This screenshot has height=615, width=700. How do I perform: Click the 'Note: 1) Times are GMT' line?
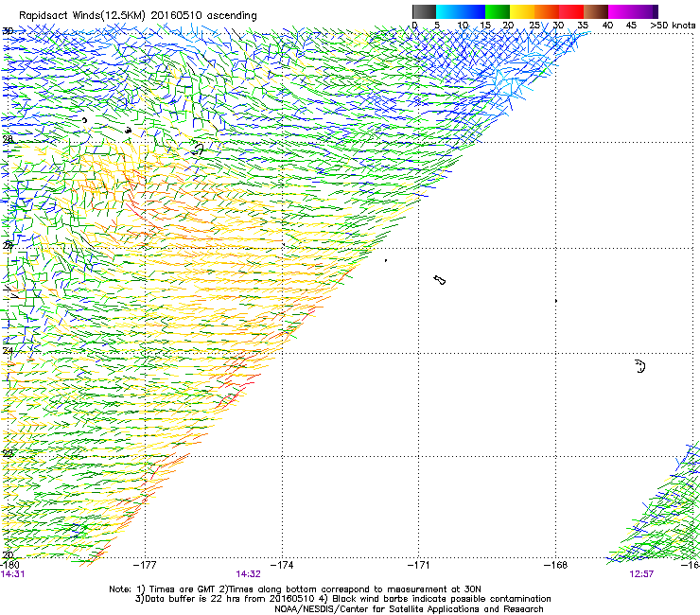[x=295, y=589]
